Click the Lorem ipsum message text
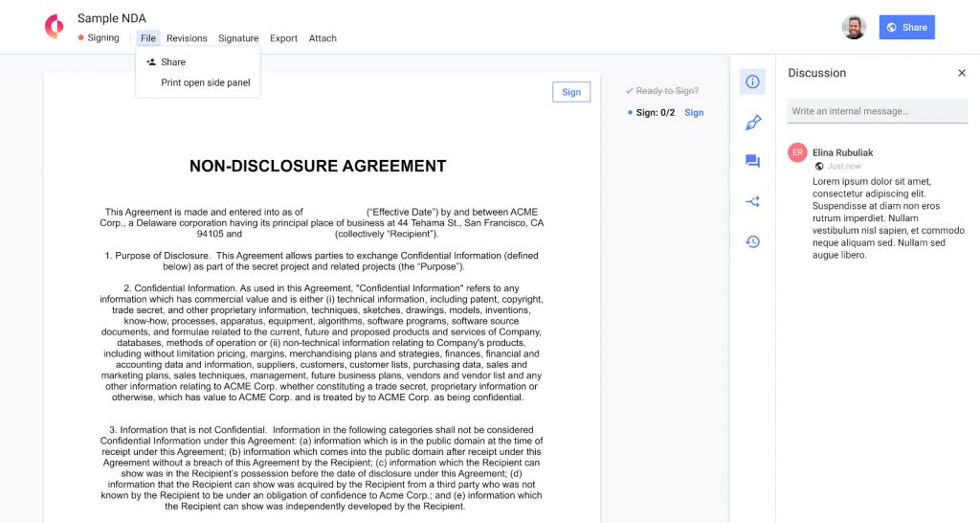The height and width of the screenshot is (523, 980). tap(887, 218)
